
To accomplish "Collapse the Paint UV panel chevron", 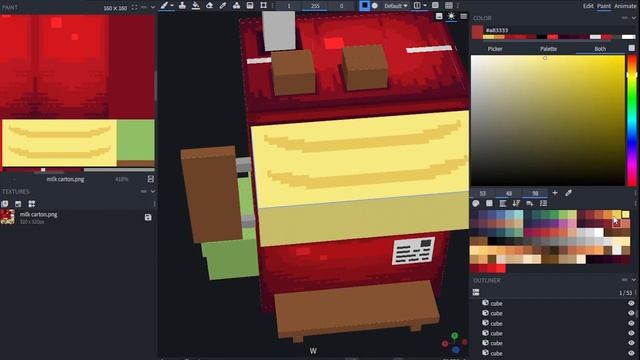I will pyautogui.click(x=153, y=7).
